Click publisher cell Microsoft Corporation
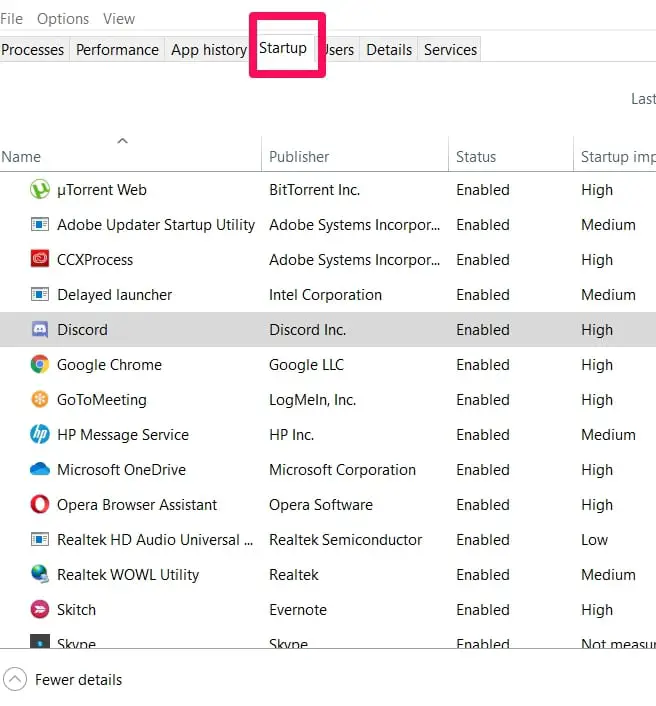The image size is (656, 706). pyautogui.click(x=342, y=470)
